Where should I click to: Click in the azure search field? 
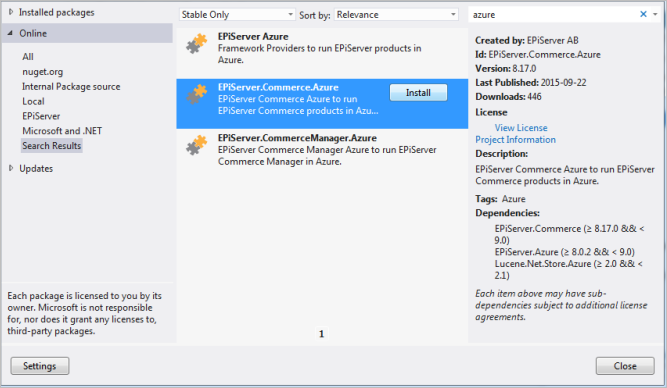coord(553,14)
